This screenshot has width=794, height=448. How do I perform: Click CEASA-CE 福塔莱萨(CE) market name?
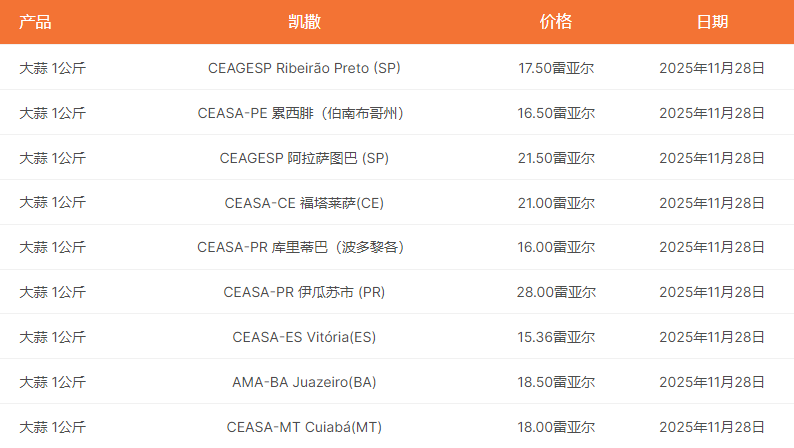click(304, 203)
